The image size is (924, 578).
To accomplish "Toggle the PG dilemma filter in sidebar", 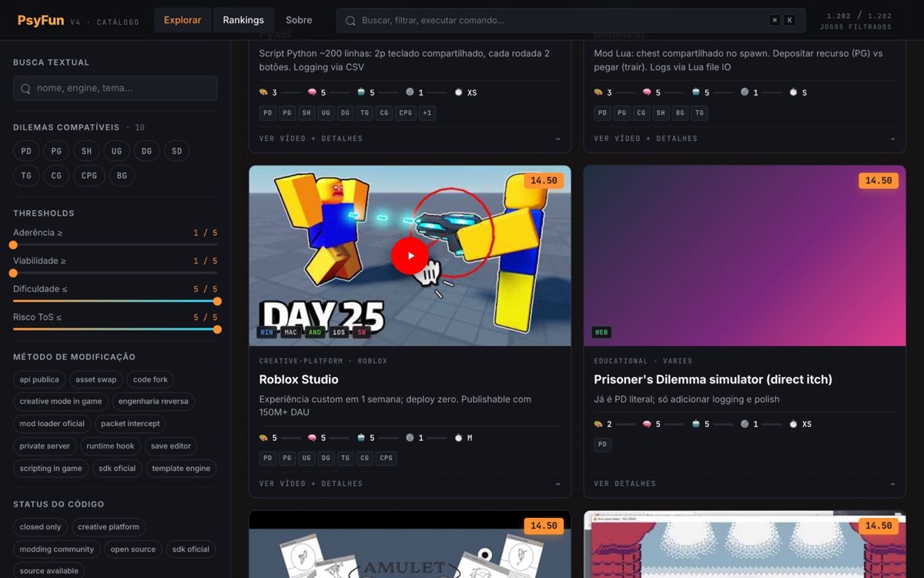I will click(x=56, y=152).
